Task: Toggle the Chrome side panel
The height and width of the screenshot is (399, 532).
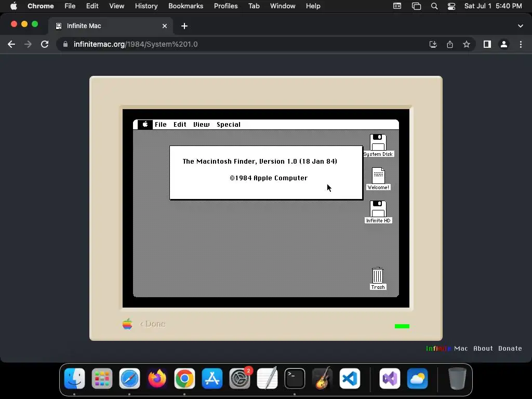Action: click(487, 45)
